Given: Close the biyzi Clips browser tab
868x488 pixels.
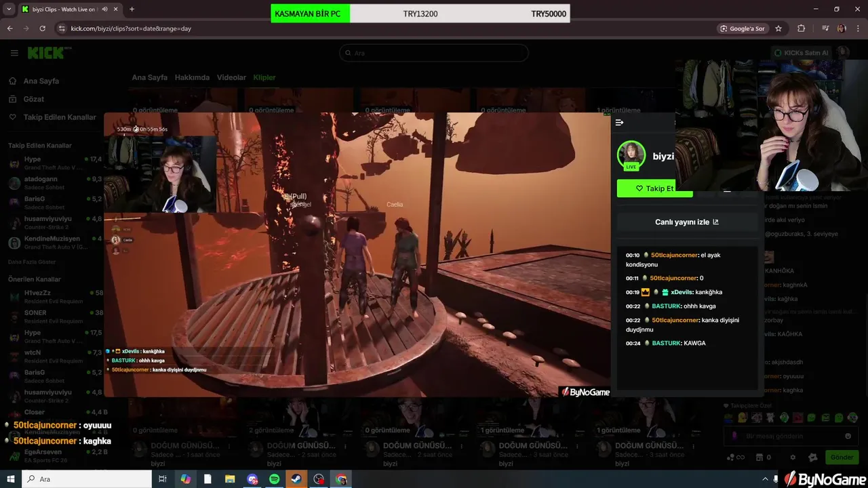Looking at the screenshot, I should (116, 9).
